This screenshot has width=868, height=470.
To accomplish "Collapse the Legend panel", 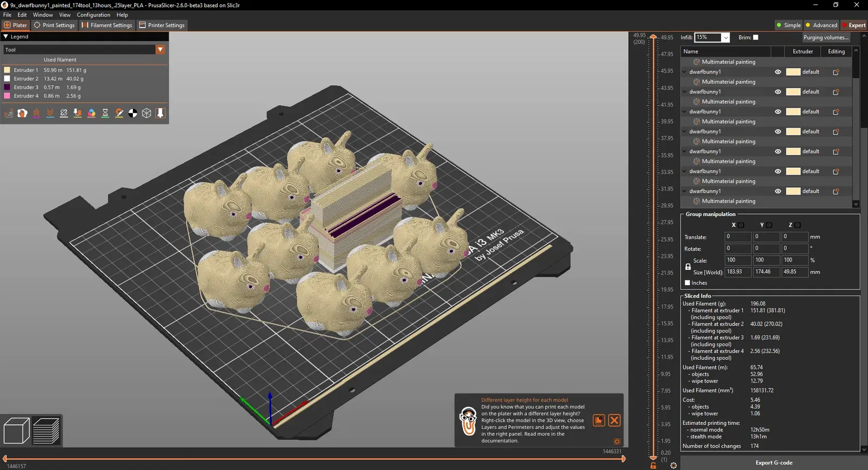I will pos(5,36).
